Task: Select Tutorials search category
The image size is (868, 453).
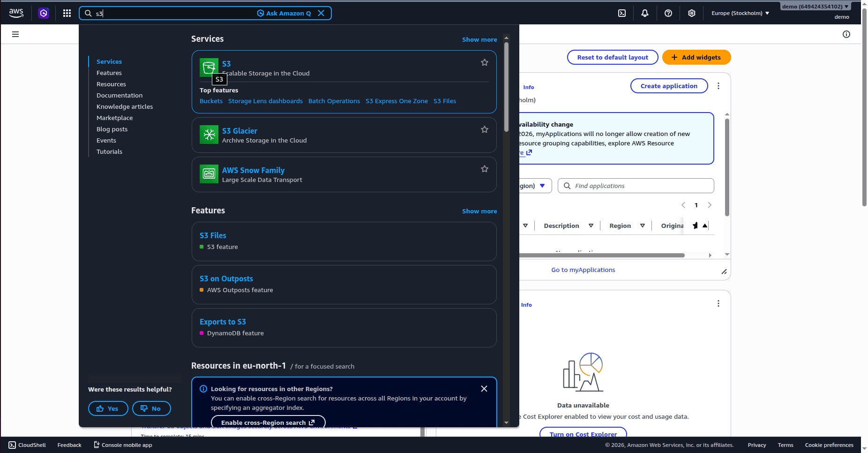Action: point(109,151)
